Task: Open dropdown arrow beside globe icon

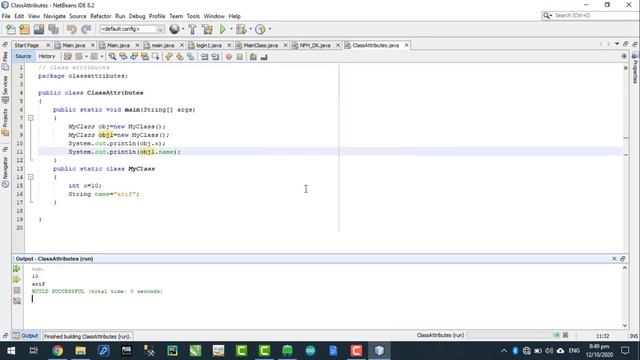Action: (x=183, y=29)
